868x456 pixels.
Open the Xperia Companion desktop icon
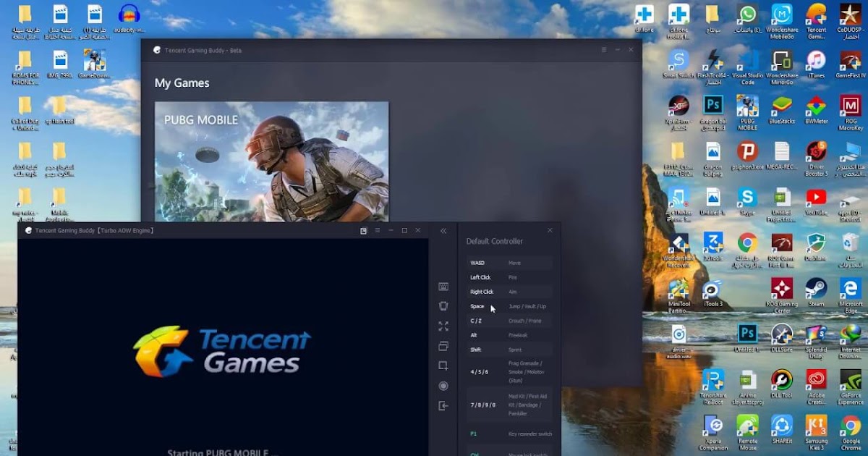pos(713,432)
